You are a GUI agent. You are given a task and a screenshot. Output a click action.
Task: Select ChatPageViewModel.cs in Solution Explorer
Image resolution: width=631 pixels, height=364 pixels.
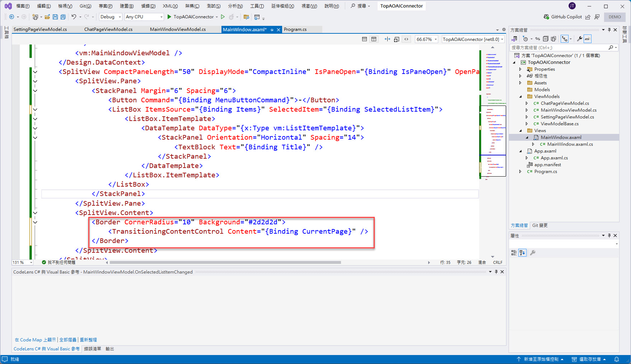tap(565, 103)
